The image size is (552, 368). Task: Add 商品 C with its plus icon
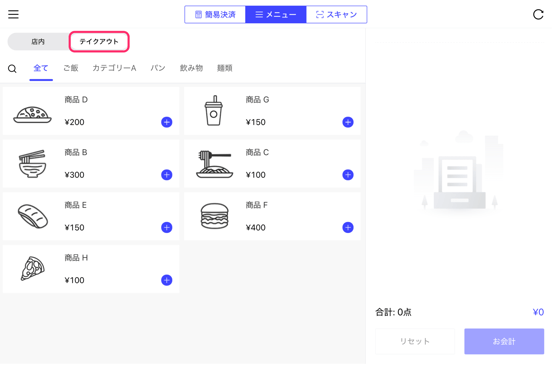click(x=348, y=175)
